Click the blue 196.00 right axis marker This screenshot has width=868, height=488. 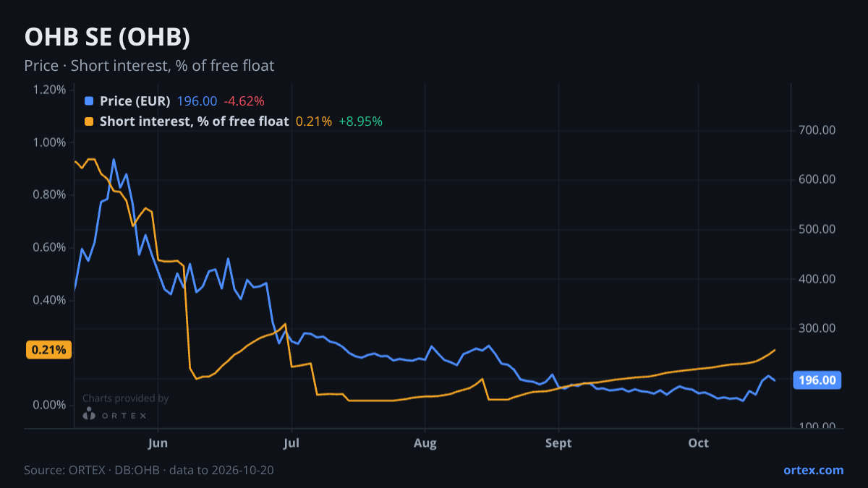click(818, 380)
